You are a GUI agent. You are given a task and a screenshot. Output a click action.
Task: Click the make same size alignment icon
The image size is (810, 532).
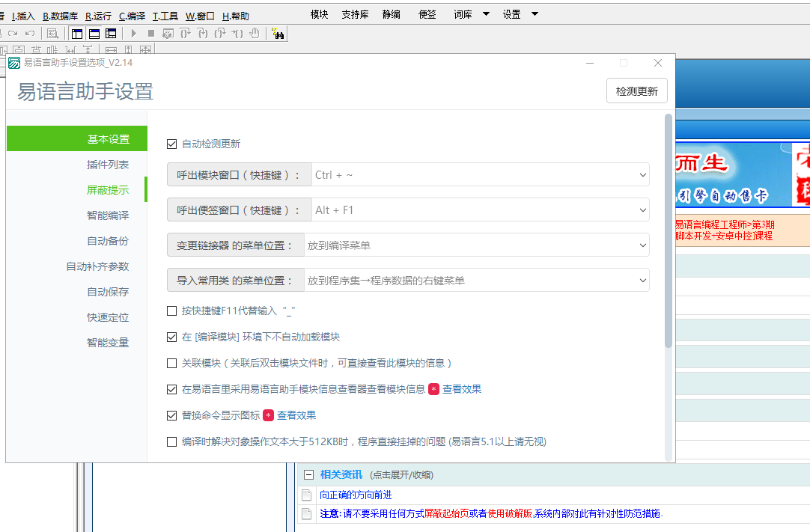[x=146, y=50]
